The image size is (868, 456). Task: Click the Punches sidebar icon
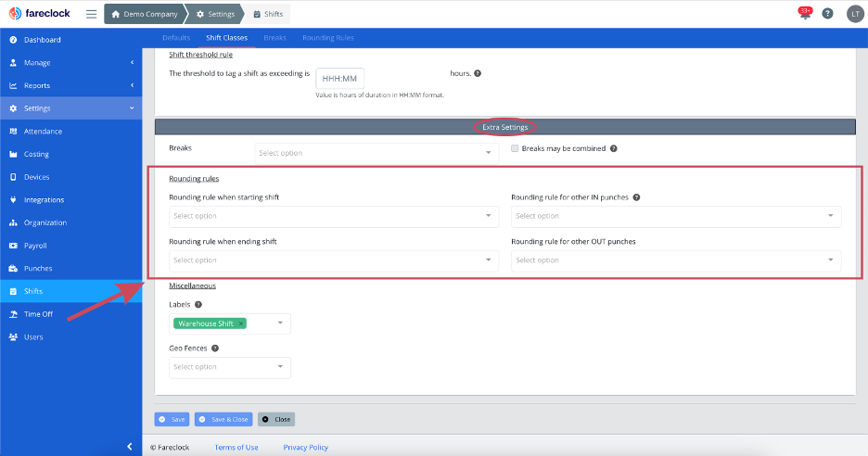pos(13,269)
